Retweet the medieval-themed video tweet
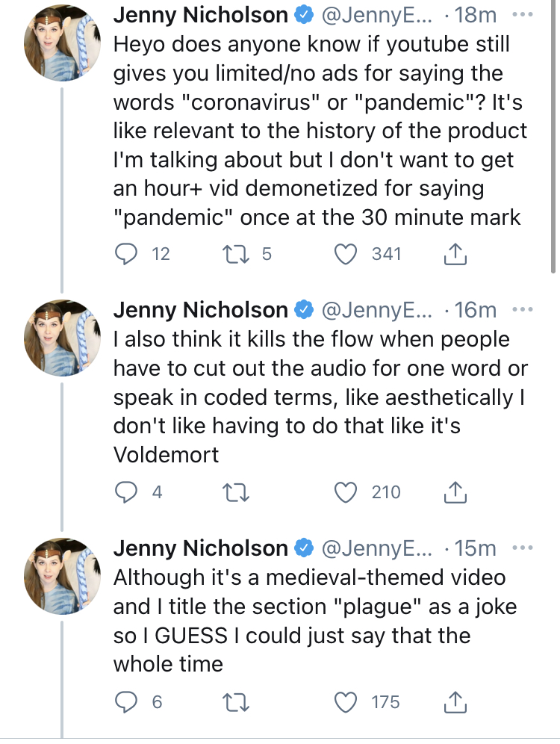560x744 pixels. pos(236,702)
